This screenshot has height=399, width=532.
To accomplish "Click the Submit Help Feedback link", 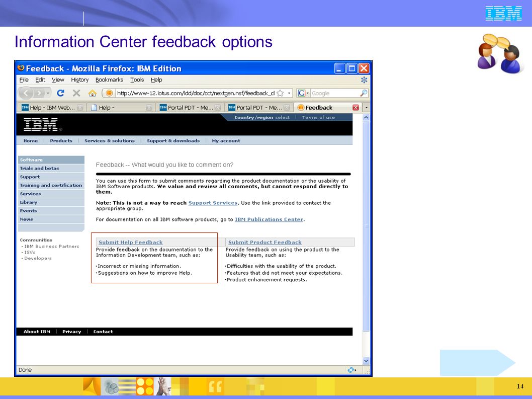I will point(131,242).
